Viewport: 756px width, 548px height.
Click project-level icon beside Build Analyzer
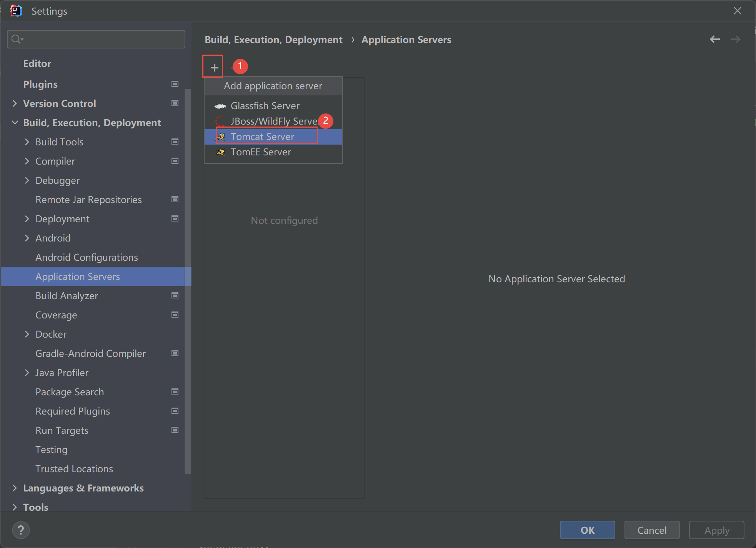[175, 296]
